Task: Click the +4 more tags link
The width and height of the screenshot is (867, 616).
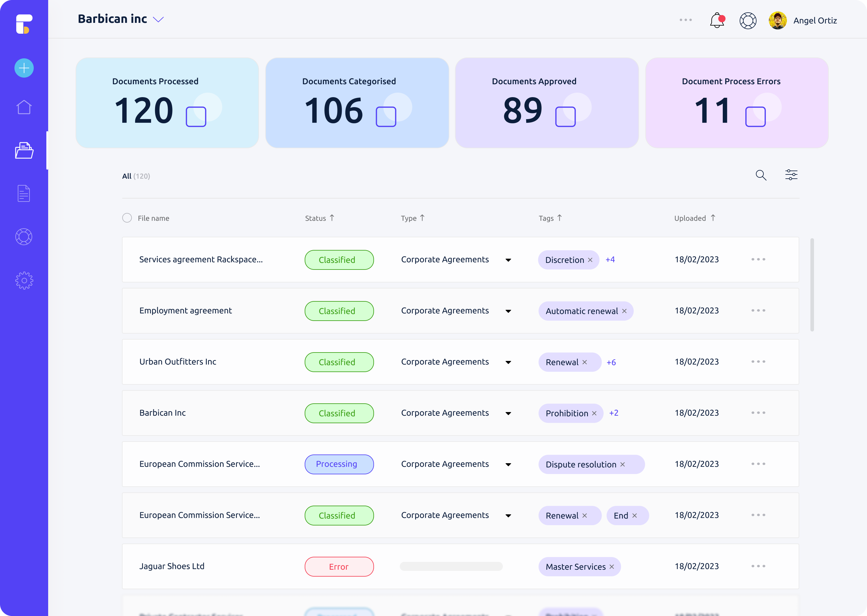Action: tap(610, 260)
